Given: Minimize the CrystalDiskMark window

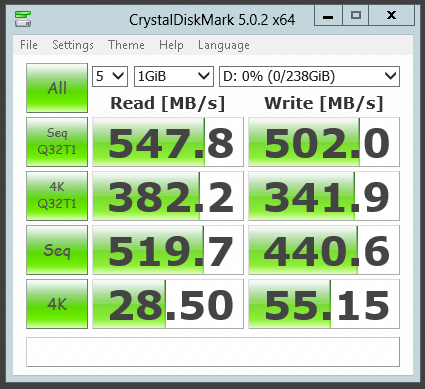Looking at the screenshot, I should [328, 16].
